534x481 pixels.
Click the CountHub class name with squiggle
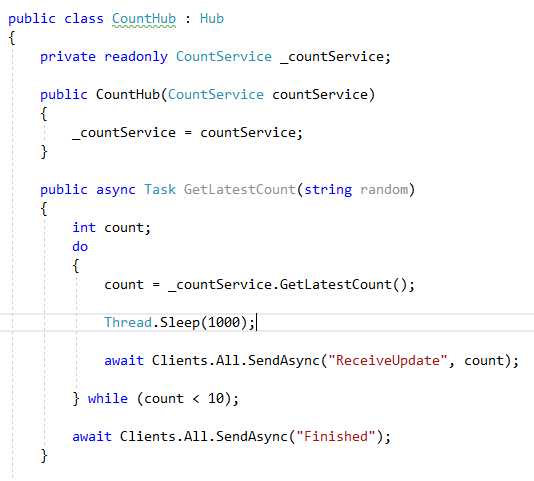point(144,19)
